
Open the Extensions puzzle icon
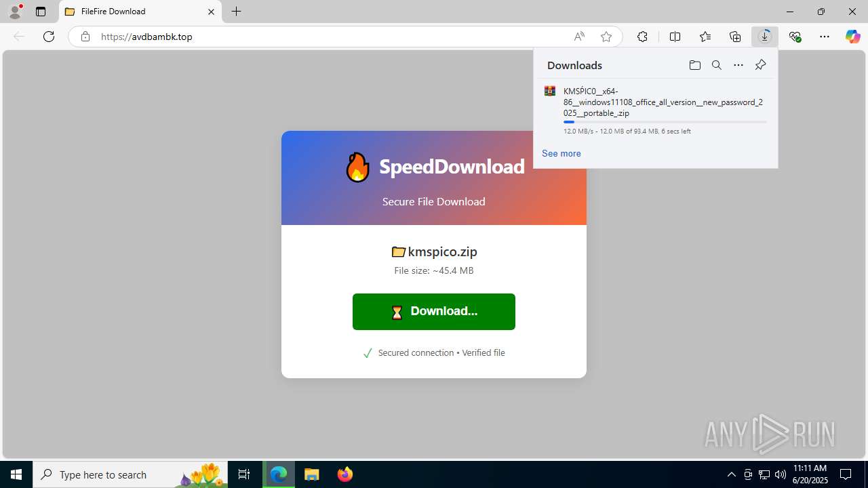pyautogui.click(x=642, y=37)
